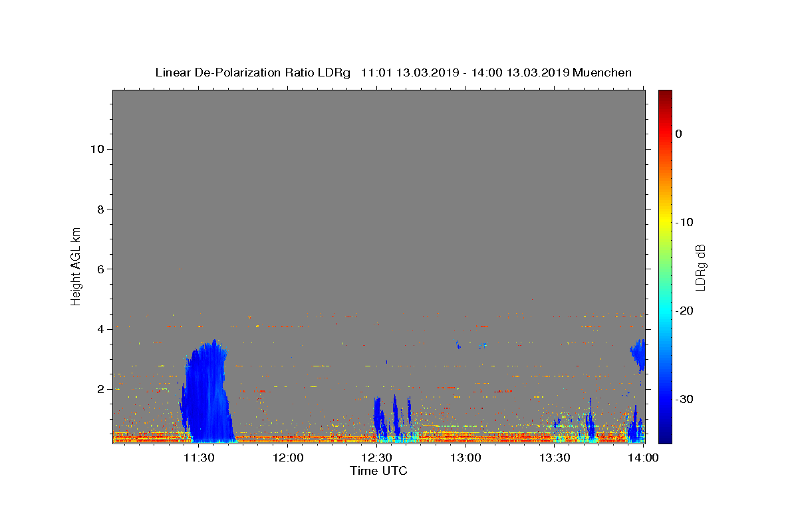The image size is (798, 532).
Task: Click the height tick label "8"
Action: pos(99,209)
